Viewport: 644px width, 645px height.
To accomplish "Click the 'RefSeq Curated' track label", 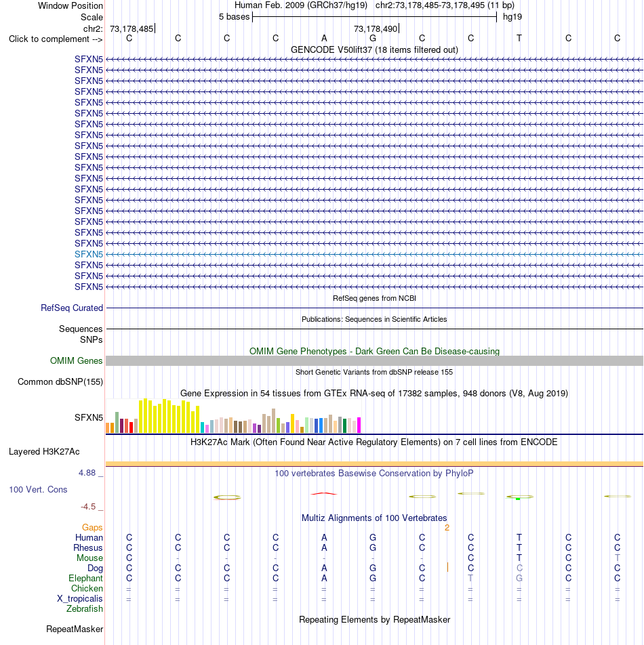I will 72,308.
